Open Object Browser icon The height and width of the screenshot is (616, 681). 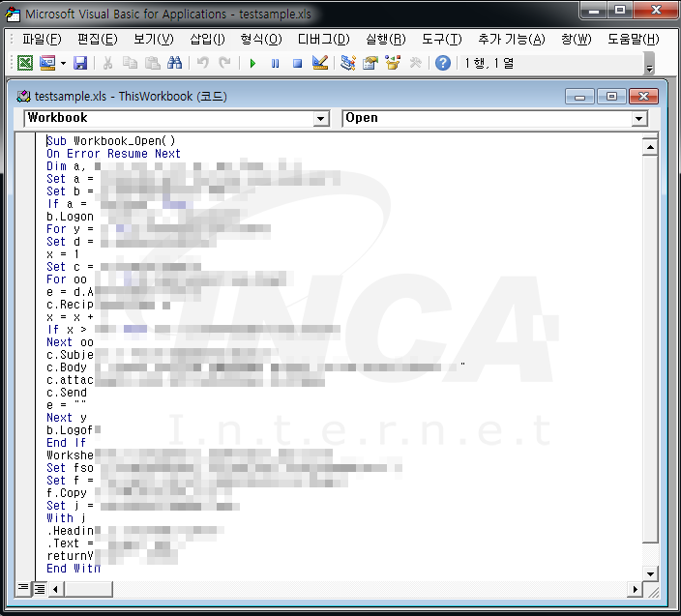393,64
